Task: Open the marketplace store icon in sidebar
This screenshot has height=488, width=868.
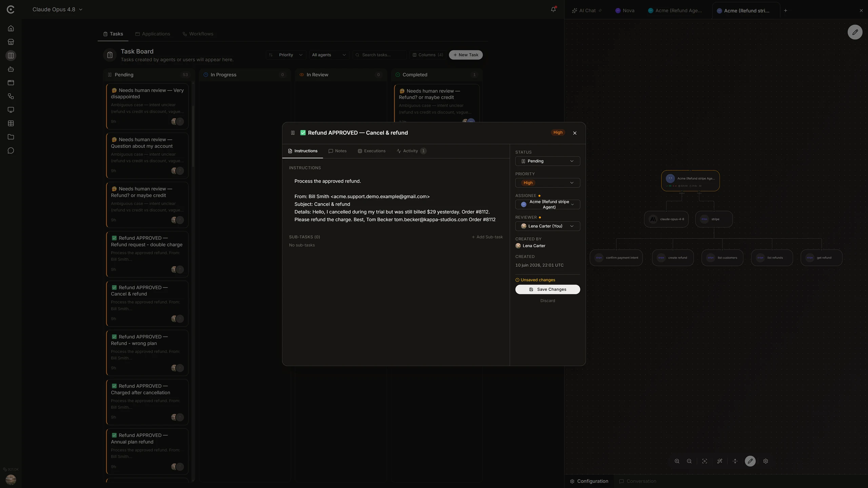Action: [x=11, y=42]
